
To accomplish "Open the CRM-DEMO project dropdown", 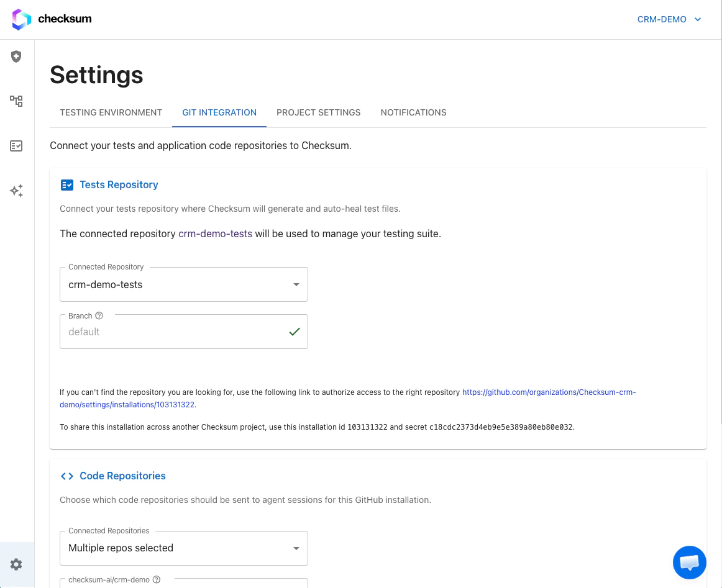I will [x=669, y=19].
